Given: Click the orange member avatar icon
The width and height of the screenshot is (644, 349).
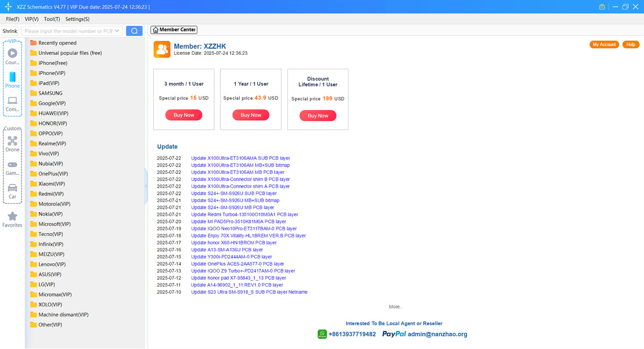Looking at the screenshot, I should 162,50.
